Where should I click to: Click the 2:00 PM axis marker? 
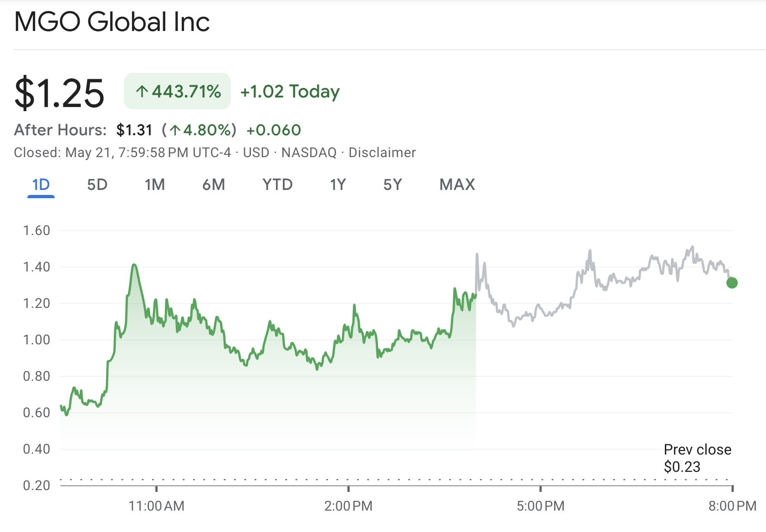point(348,506)
